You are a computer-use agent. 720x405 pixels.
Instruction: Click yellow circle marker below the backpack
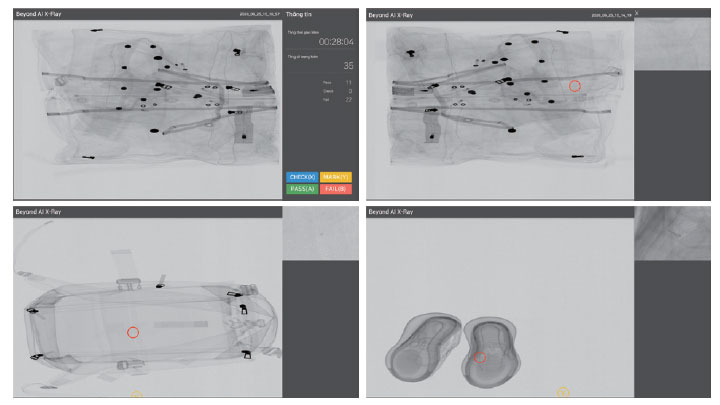pyautogui.click(x=137, y=396)
